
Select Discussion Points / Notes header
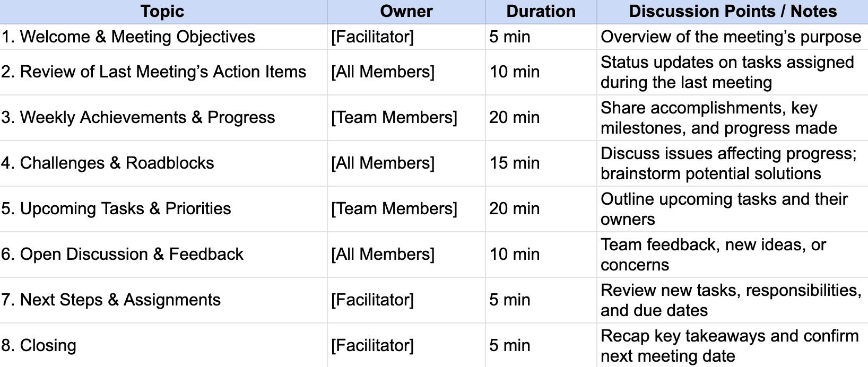tap(732, 12)
